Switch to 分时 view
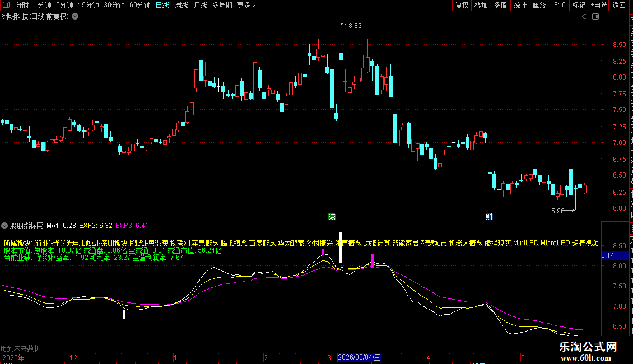 (x=22, y=5)
